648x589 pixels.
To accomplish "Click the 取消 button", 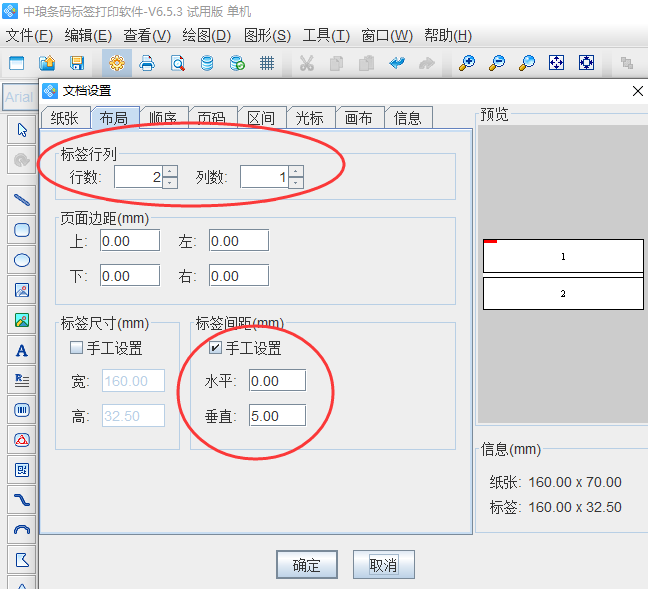I will pyautogui.click(x=383, y=565).
